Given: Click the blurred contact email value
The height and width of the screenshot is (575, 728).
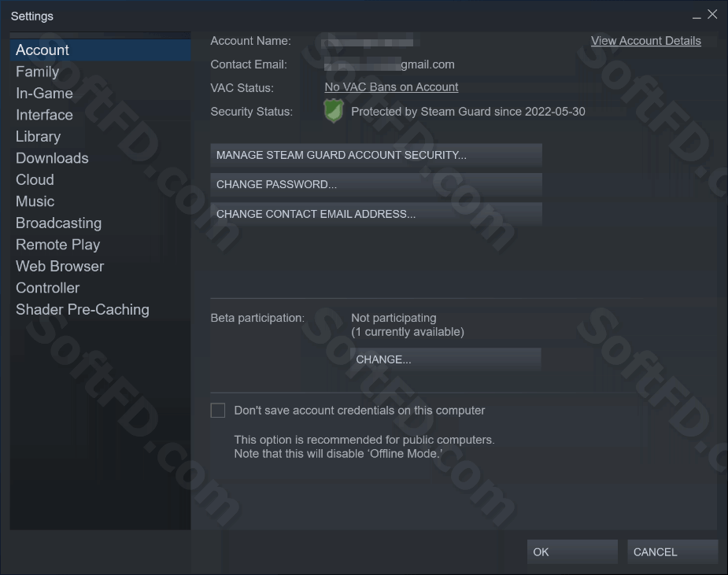Looking at the screenshot, I should coord(389,65).
